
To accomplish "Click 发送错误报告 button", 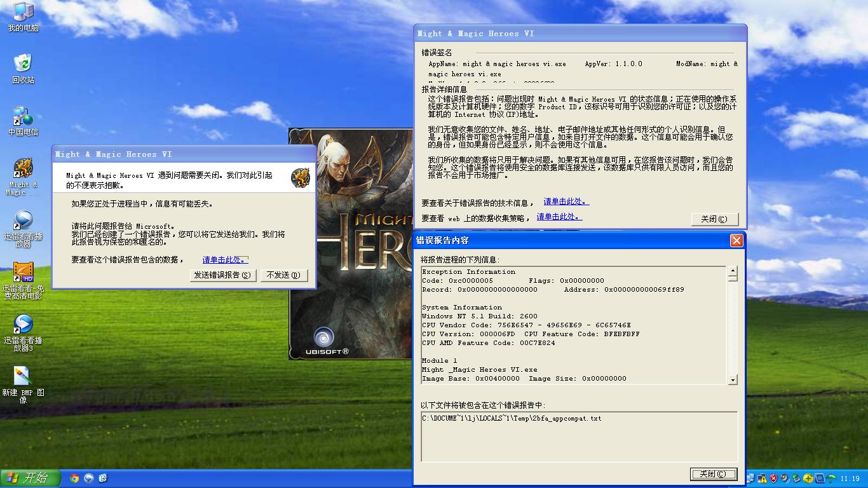I will pyautogui.click(x=223, y=275).
